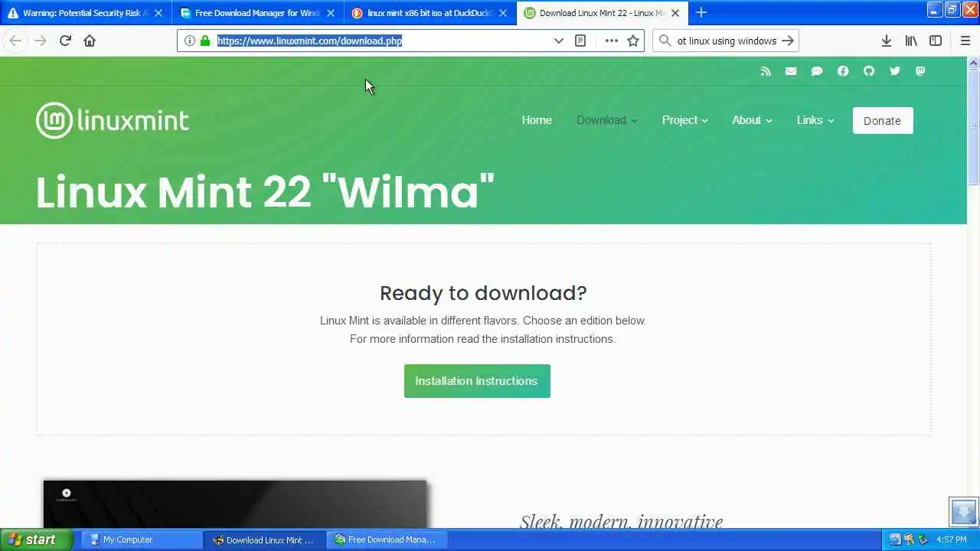Click the Windows start button
The width and height of the screenshot is (980, 551).
coord(36,540)
